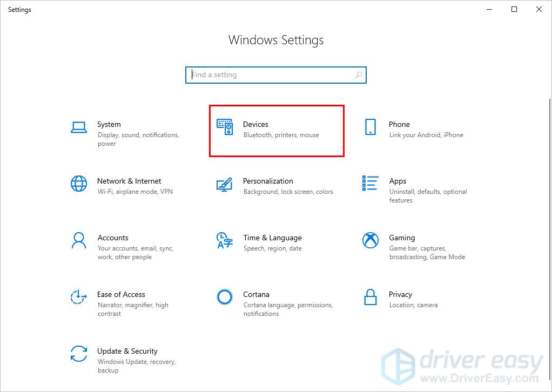Click the Time & Language icon
The width and height of the screenshot is (552, 392).
[224, 240]
